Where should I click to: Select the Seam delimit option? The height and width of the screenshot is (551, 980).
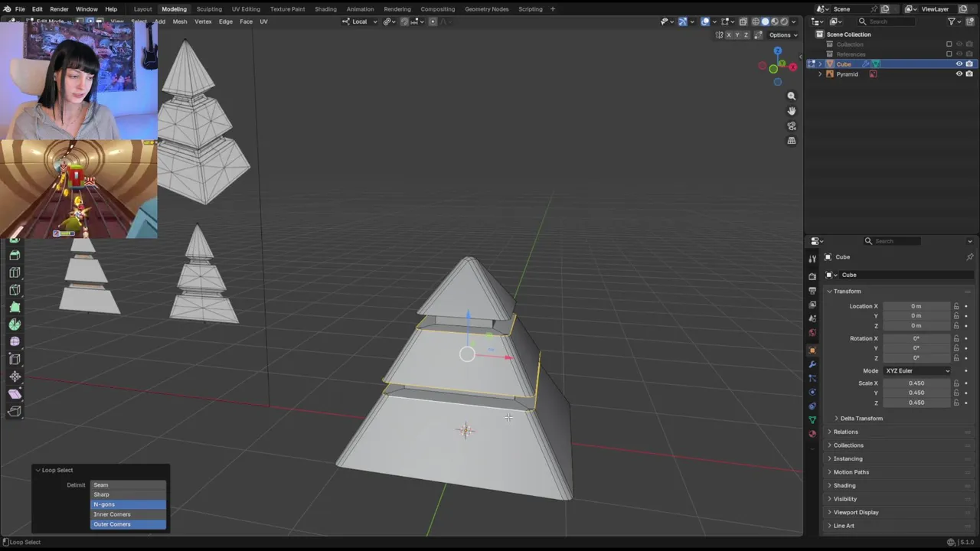pos(129,484)
